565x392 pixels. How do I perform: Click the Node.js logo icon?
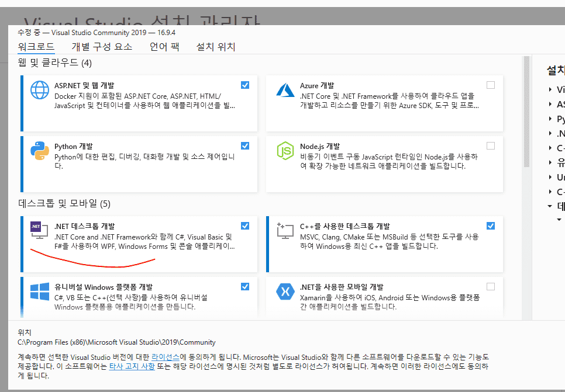click(x=285, y=151)
